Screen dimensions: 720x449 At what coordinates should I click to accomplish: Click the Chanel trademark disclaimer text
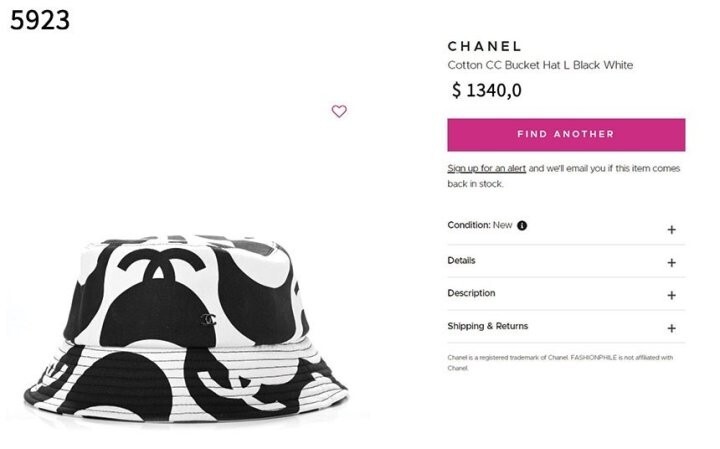tap(560, 363)
